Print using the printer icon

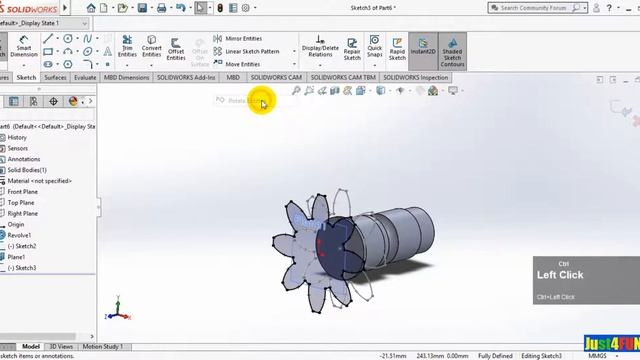(x=162, y=8)
